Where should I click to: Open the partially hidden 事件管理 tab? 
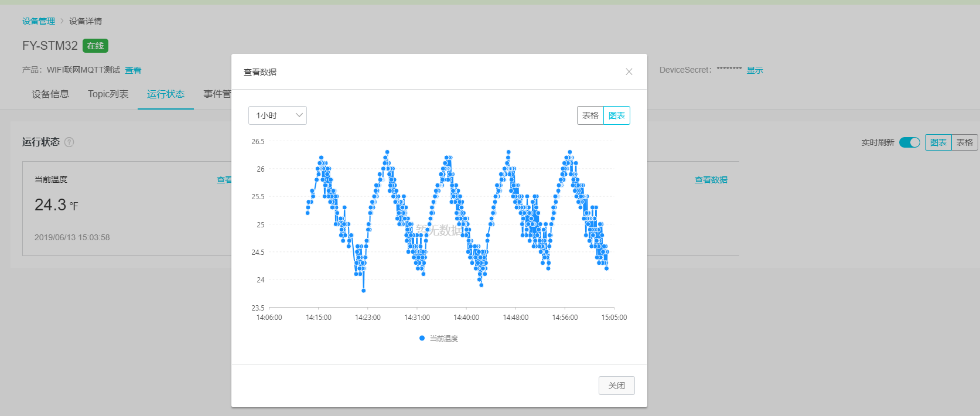(x=217, y=94)
